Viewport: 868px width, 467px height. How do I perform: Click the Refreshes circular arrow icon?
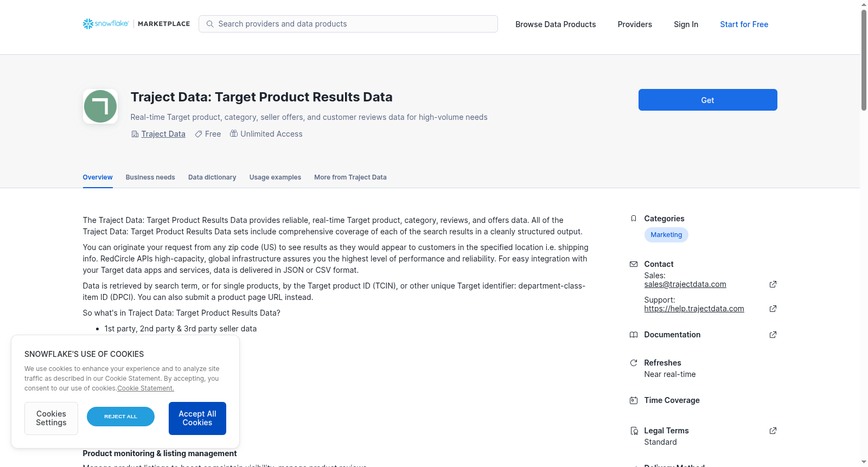pyautogui.click(x=634, y=363)
